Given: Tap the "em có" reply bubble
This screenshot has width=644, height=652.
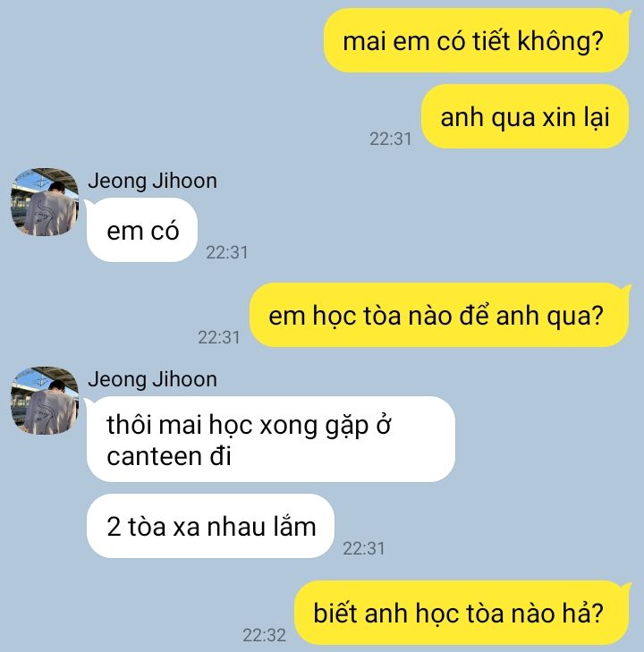Looking at the screenshot, I should pos(142,230).
